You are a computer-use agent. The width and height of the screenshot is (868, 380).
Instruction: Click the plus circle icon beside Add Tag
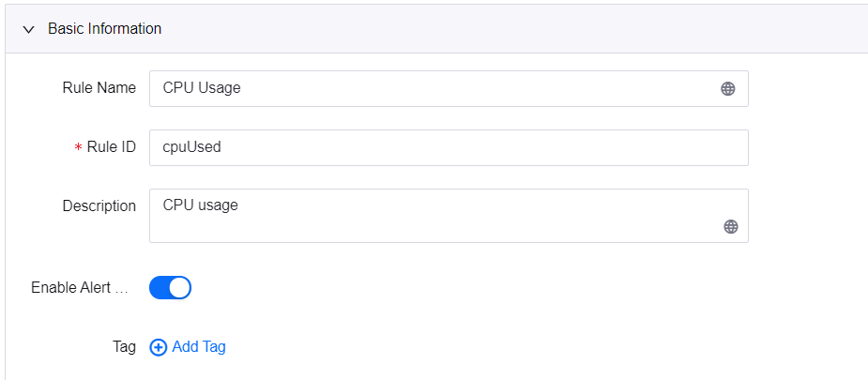[x=159, y=347]
